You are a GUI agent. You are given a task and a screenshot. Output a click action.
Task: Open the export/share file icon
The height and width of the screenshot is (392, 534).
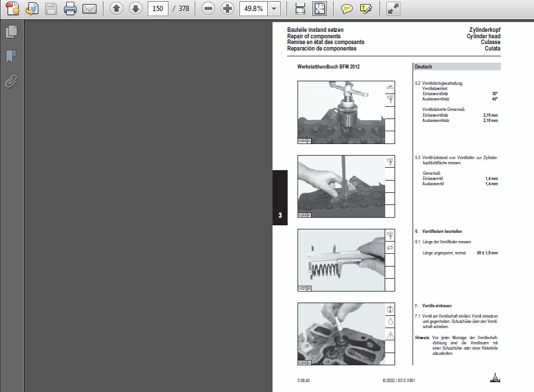[32, 9]
